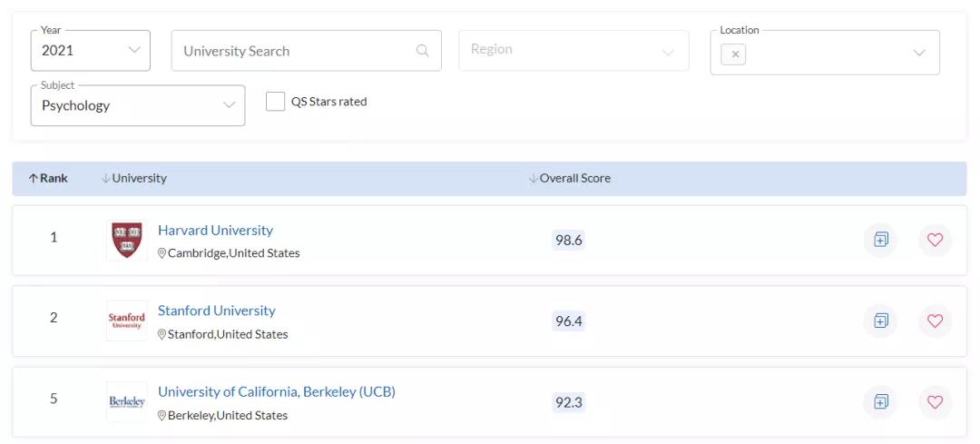Image resolution: width=980 pixels, height=444 pixels.
Task: Shortlist Stanford University with heart icon
Action: (935, 321)
